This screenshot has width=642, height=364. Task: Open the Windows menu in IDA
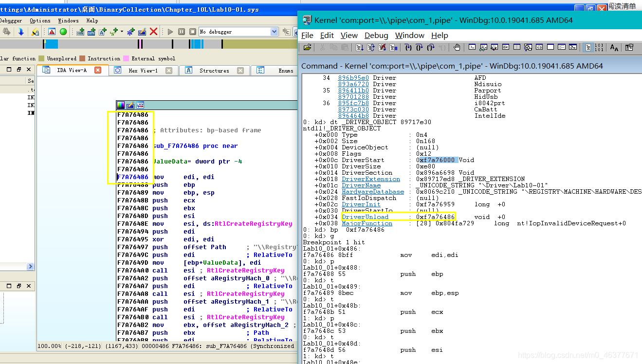tap(68, 20)
